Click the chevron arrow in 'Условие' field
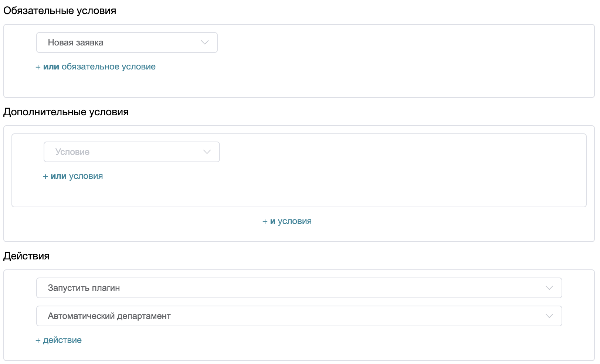Viewport: 600px width, 364px height. pos(207,152)
